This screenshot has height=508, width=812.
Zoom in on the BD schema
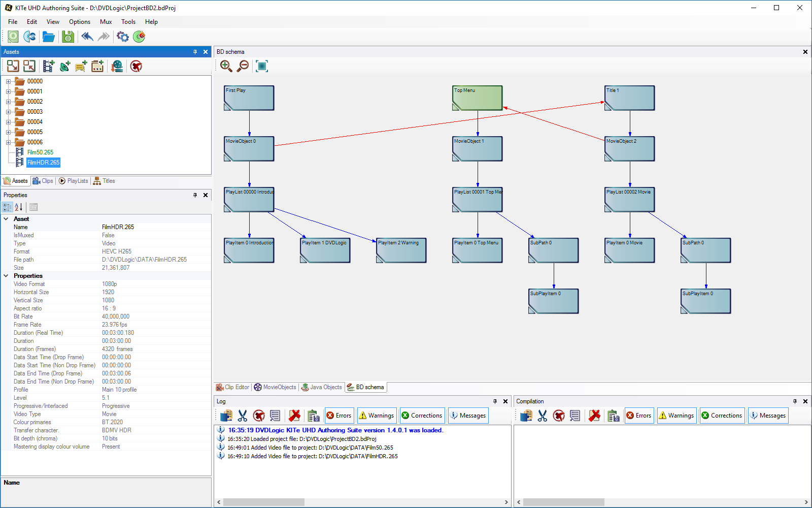point(226,66)
